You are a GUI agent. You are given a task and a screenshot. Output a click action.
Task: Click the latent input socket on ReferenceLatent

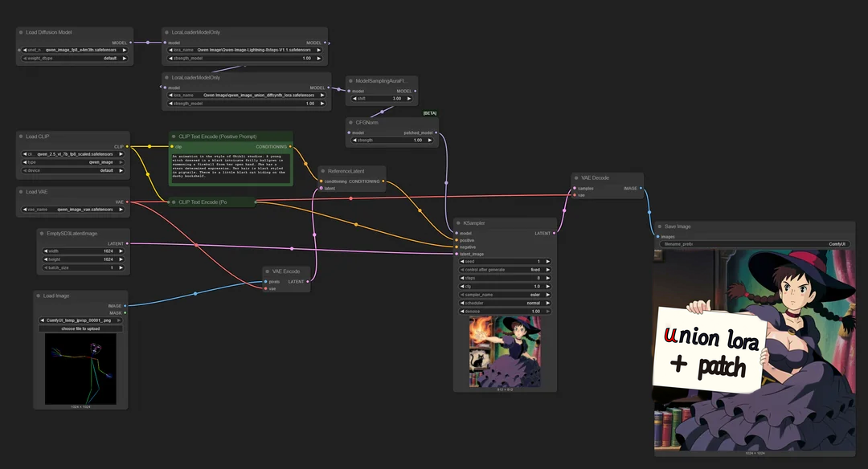coord(321,189)
